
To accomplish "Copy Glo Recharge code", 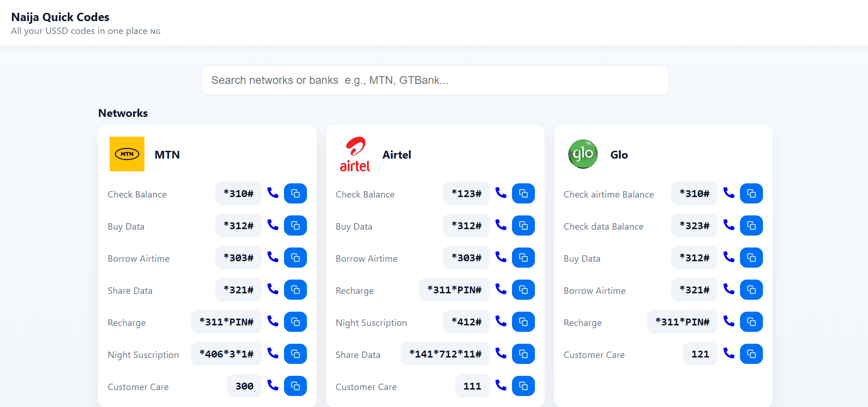I will click(x=751, y=322).
